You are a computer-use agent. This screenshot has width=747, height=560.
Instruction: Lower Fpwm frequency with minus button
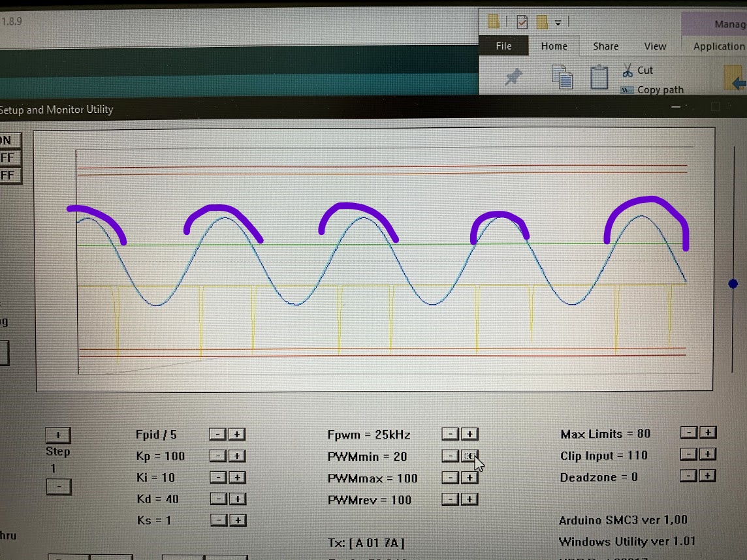pos(450,434)
